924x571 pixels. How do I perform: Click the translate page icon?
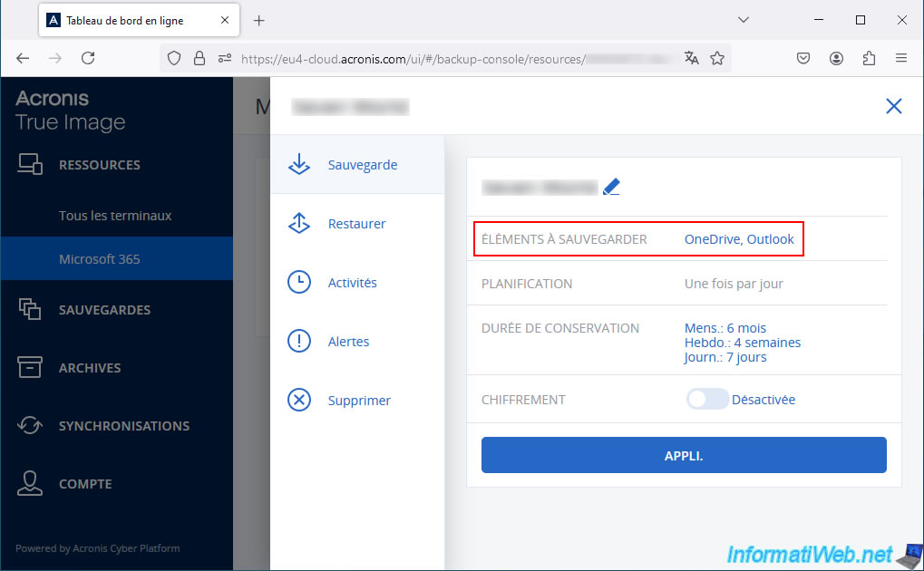tap(692, 58)
